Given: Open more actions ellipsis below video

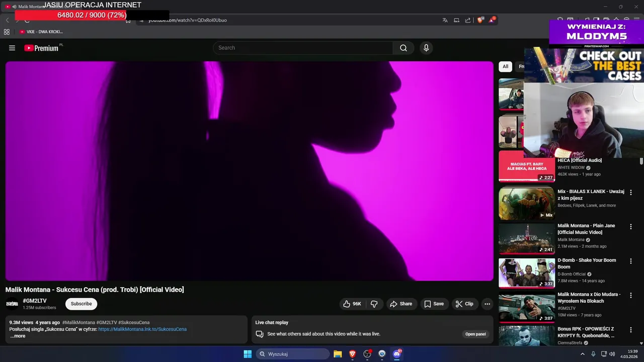Looking at the screenshot, I should pyautogui.click(x=487, y=304).
